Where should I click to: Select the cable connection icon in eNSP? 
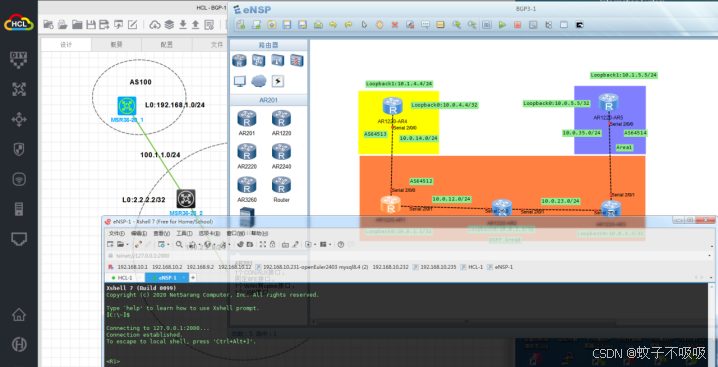pyautogui.click(x=278, y=82)
